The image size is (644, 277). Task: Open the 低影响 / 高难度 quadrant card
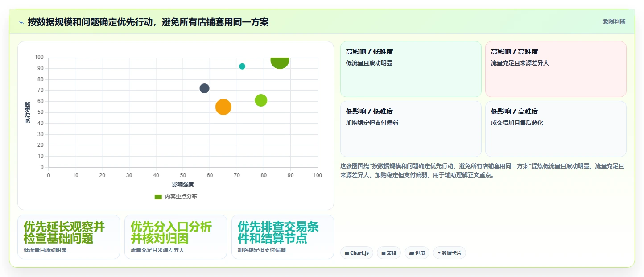(556, 129)
